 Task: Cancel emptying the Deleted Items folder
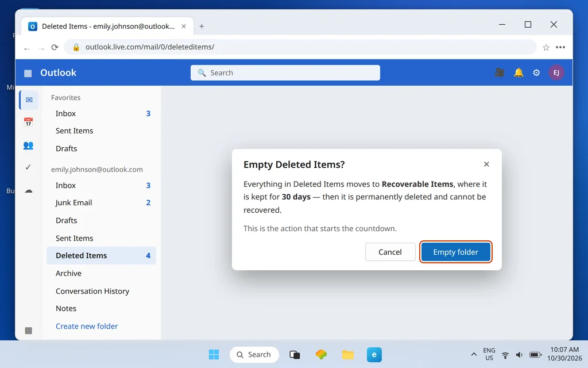click(390, 252)
